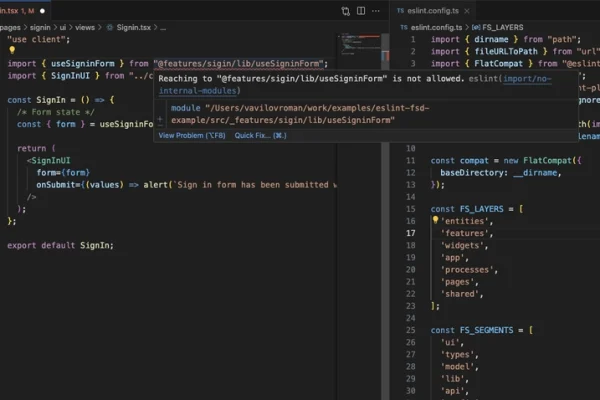The width and height of the screenshot is (600, 400).
Task: Click the 'views' breadcrumb
Action: (85, 28)
